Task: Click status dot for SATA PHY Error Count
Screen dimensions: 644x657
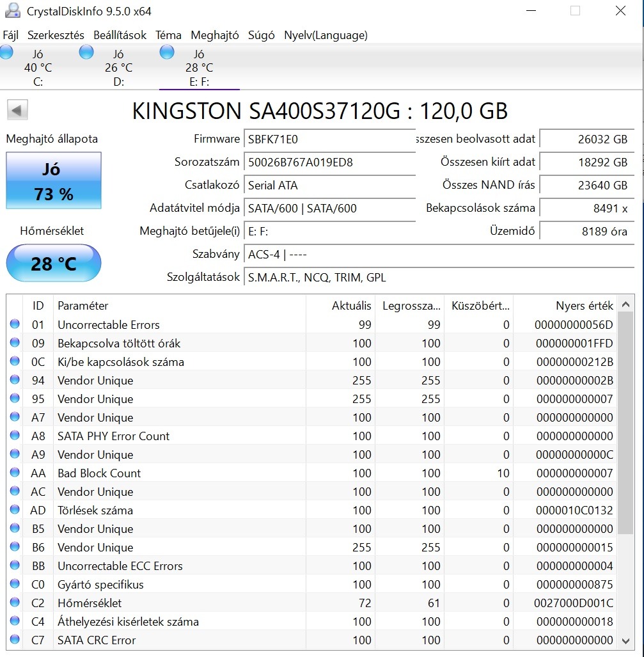Action: click(15, 436)
